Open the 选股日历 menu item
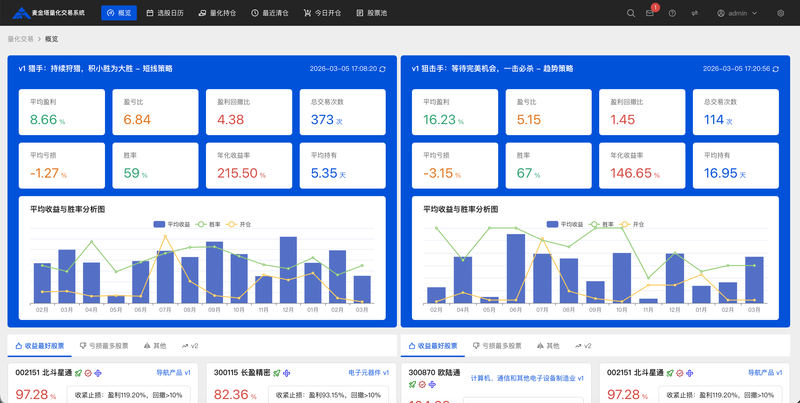The width and height of the screenshot is (800, 403). coord(165,14)
